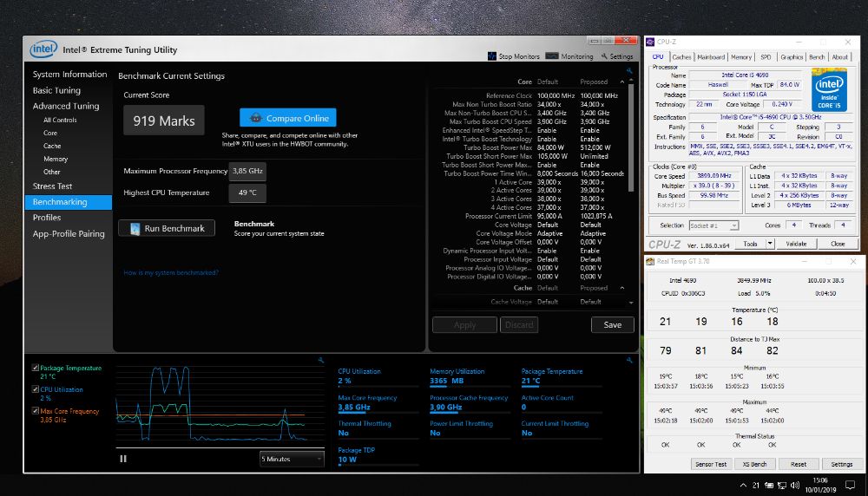Switch to CPU-Z Caches tab

[x=681, y=57]
